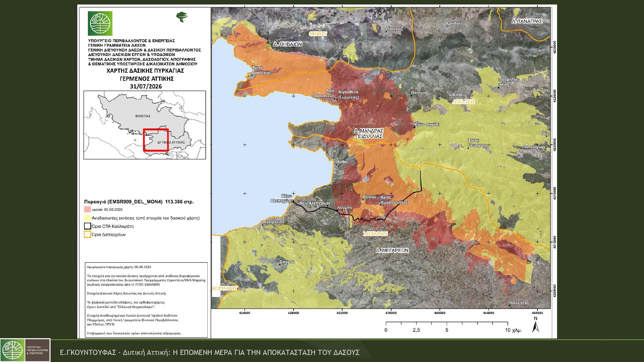Viewport: 644px width, 362px height.
Task: Click the Πατημα place label
Action: coord(418,93)
